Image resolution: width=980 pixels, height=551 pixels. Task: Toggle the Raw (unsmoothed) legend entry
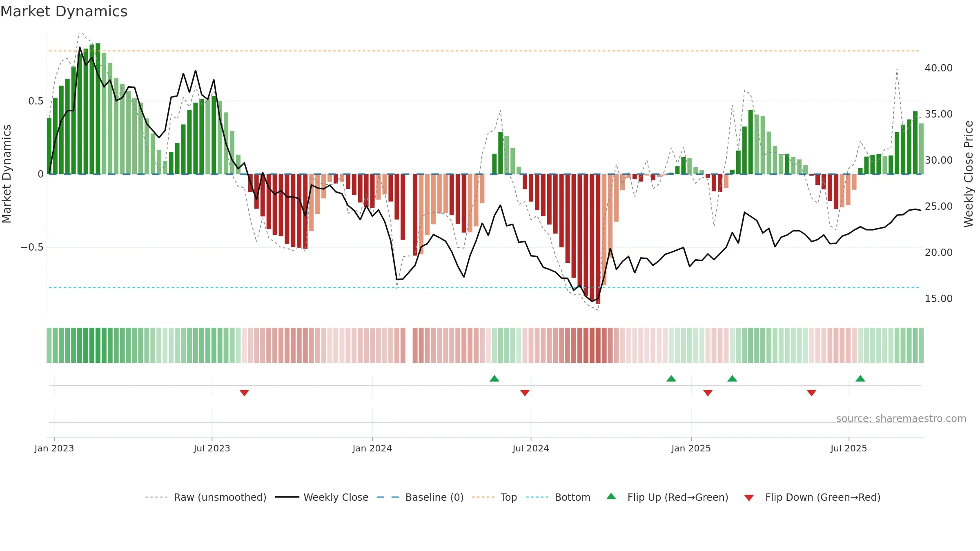[205, 497]
